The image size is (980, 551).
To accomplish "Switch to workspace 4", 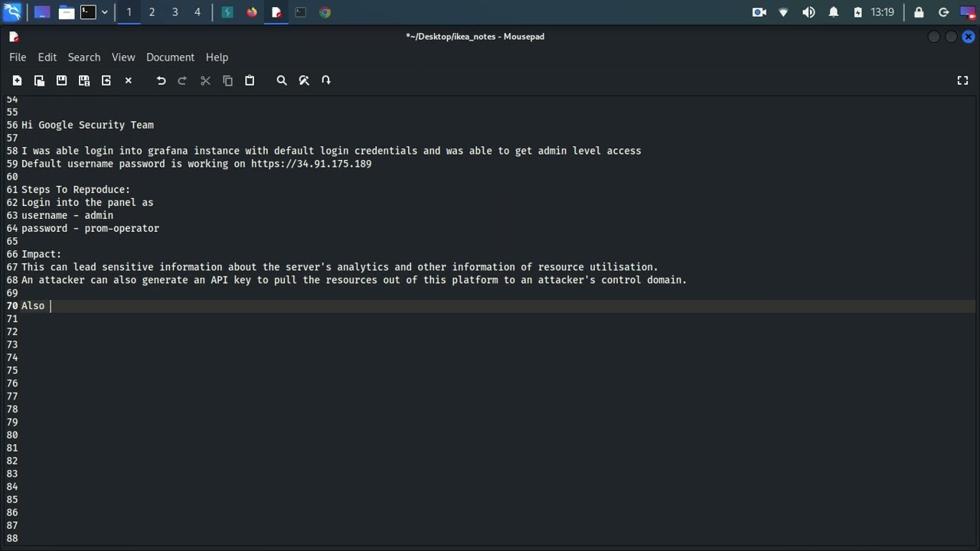I will (198, 12).
